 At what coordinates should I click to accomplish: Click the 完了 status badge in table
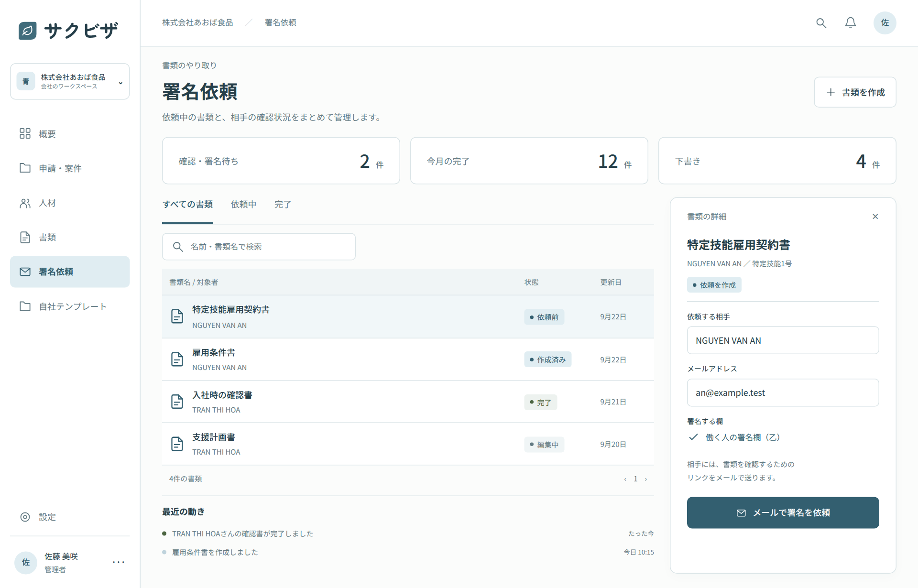point(540,403)
